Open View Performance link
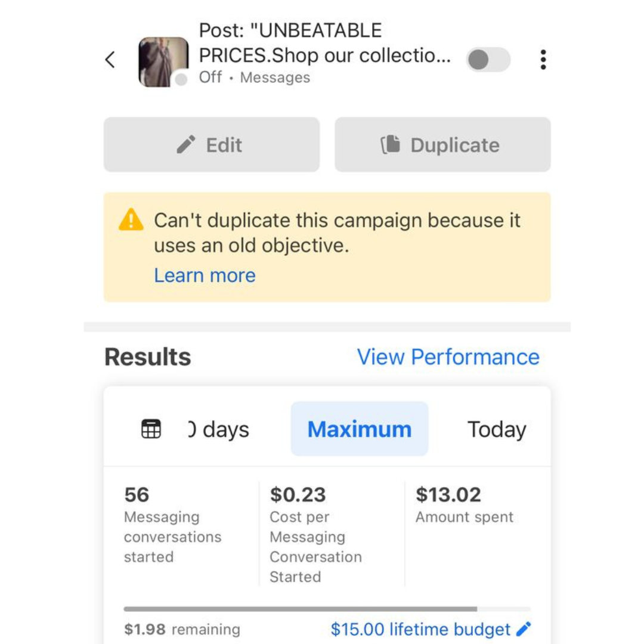The height and width of the screenshot is (644, 644). (448, 357)
